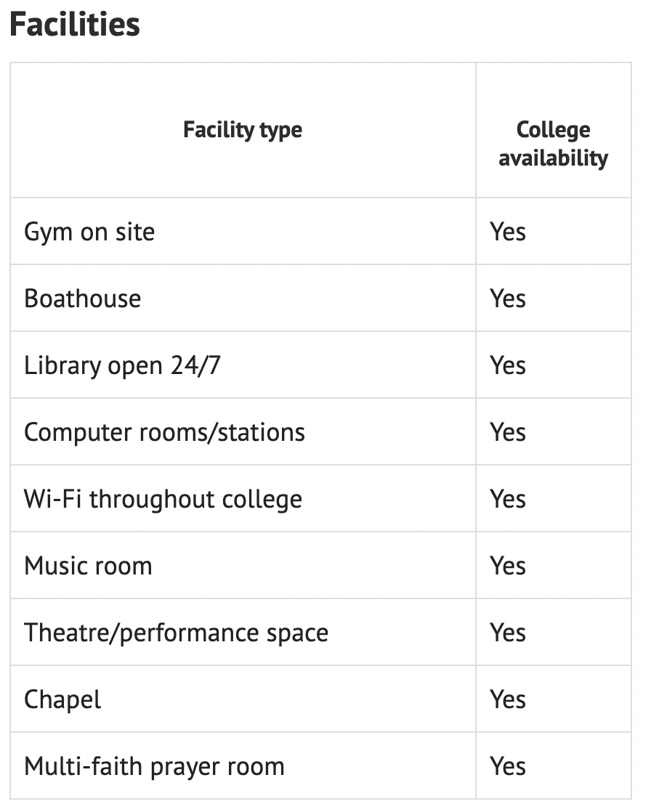Click the Gym on site row label
651x812 pixels.
click(89, 232)
